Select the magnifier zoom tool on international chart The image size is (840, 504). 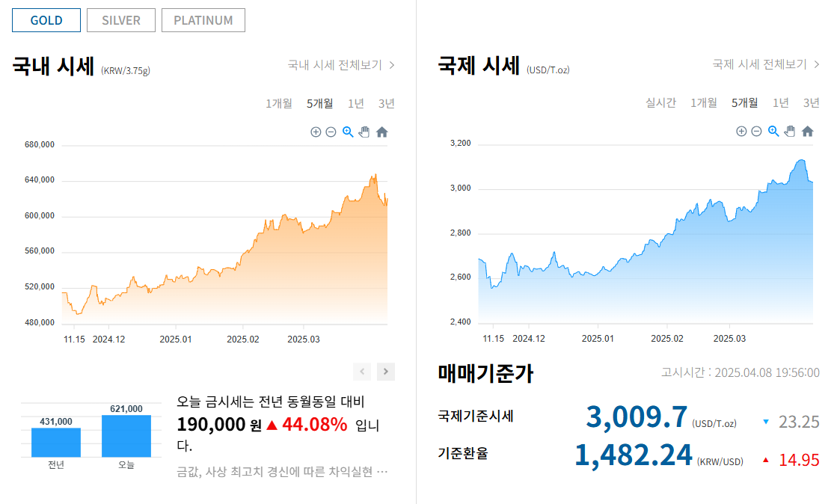[772, 131]
